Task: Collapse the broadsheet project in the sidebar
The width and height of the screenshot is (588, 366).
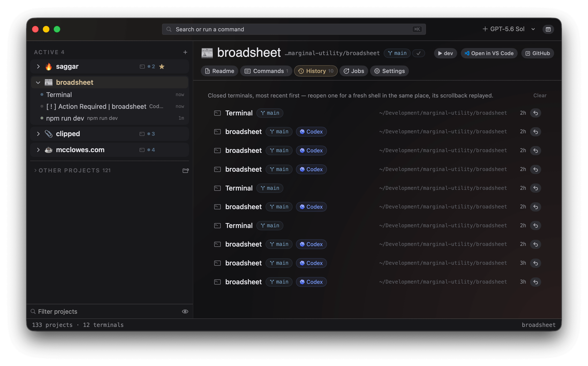Action: [x=38, y=82]
